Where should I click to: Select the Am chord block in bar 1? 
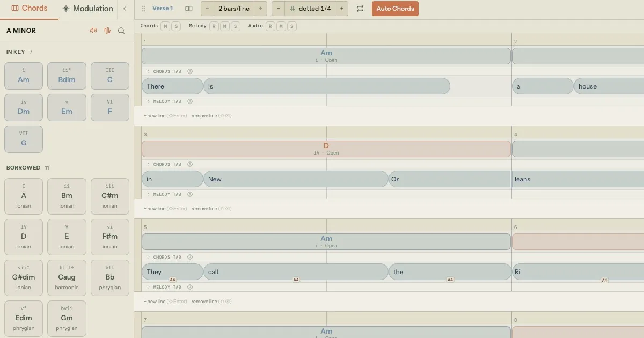pyautogui.click(x=326, y=56)
